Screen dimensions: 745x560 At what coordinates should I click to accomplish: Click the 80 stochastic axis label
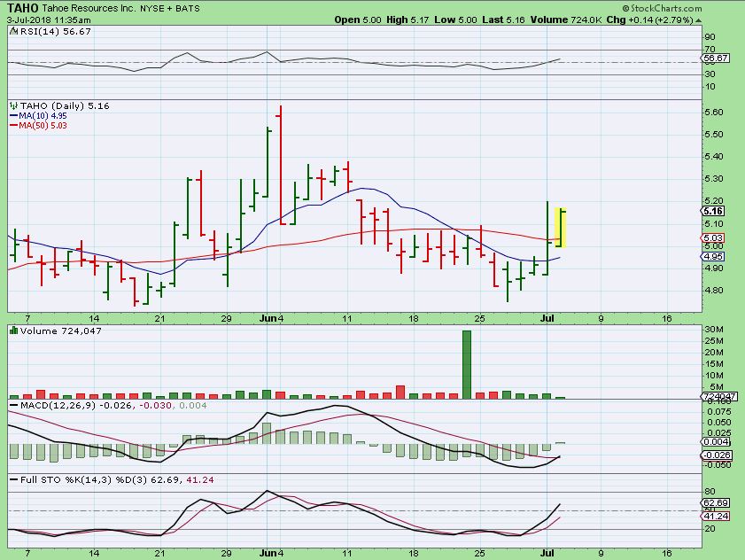click(710, 491)
